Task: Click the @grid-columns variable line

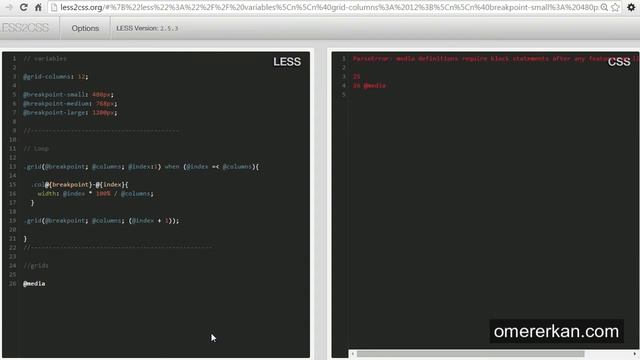Action: point(56,76)
